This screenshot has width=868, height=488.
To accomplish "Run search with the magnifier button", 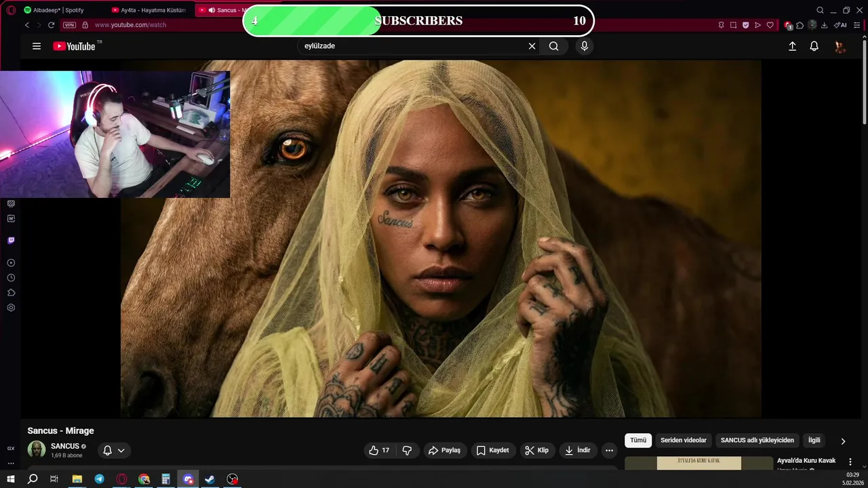I will (x=554, y=46).
